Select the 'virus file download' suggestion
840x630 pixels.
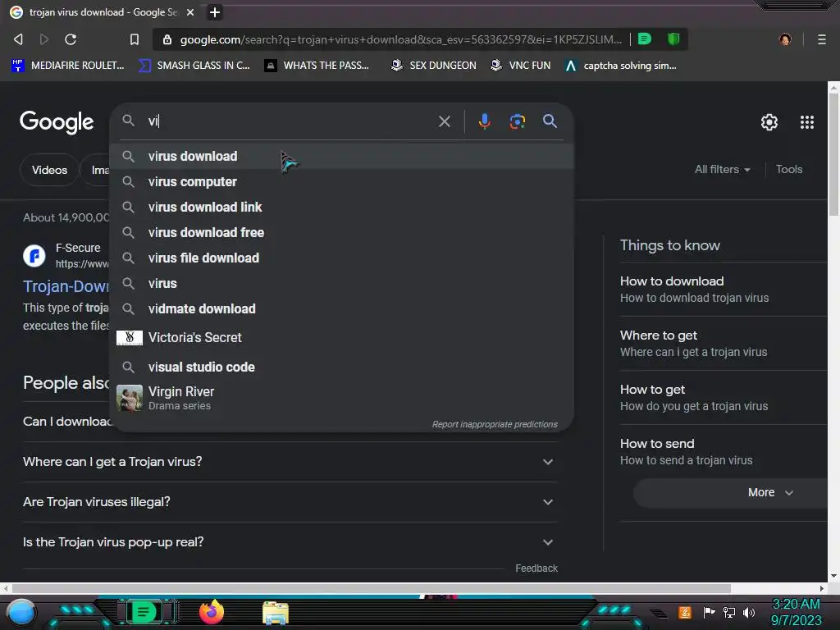coord(342,258)
